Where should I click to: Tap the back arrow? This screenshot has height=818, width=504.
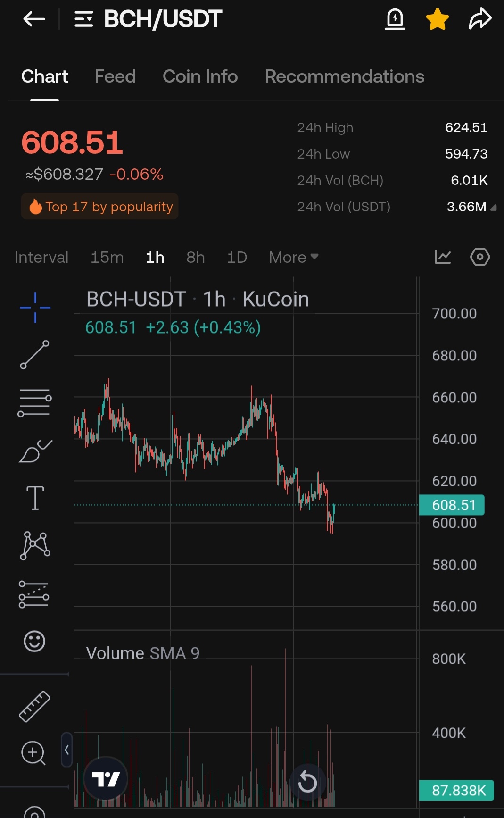34,19
